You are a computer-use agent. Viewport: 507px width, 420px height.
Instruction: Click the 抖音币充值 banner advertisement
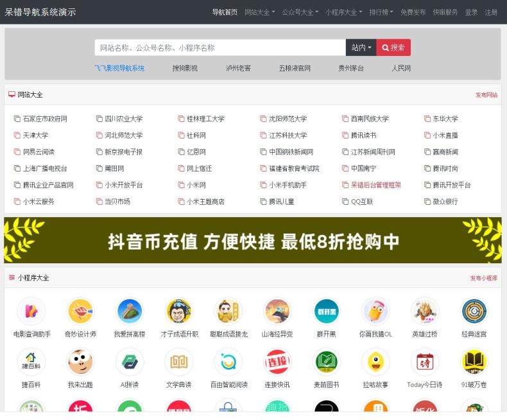tap(253, 240)
